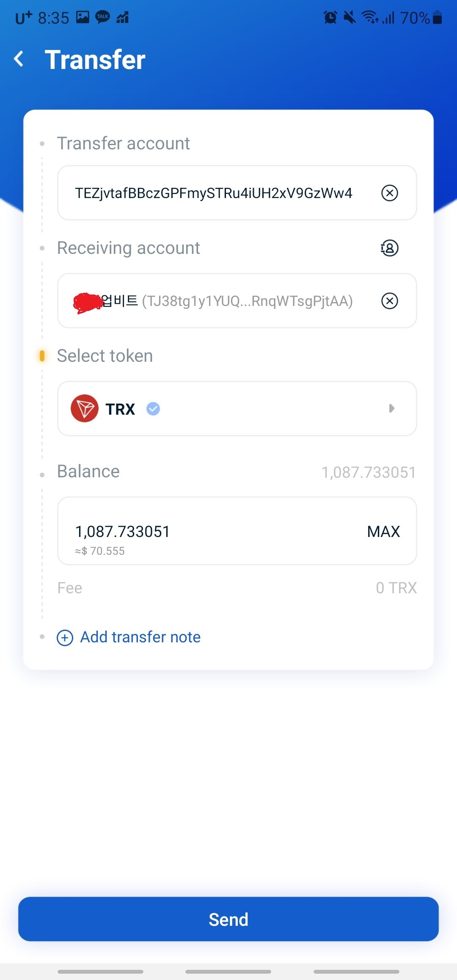
Task: Tap the back arrow beside Transfer title
Action: tap(19, 59)
